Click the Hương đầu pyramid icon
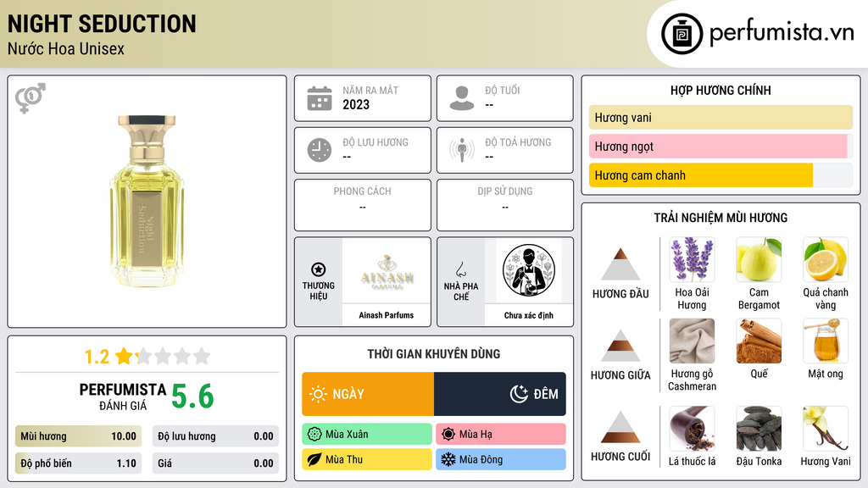 pyautogui.click(x=620, y=264)
